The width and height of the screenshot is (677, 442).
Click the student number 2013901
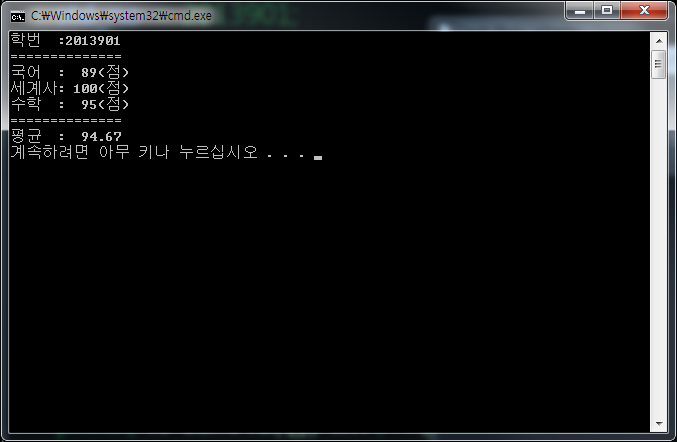(x=93, y=41)
